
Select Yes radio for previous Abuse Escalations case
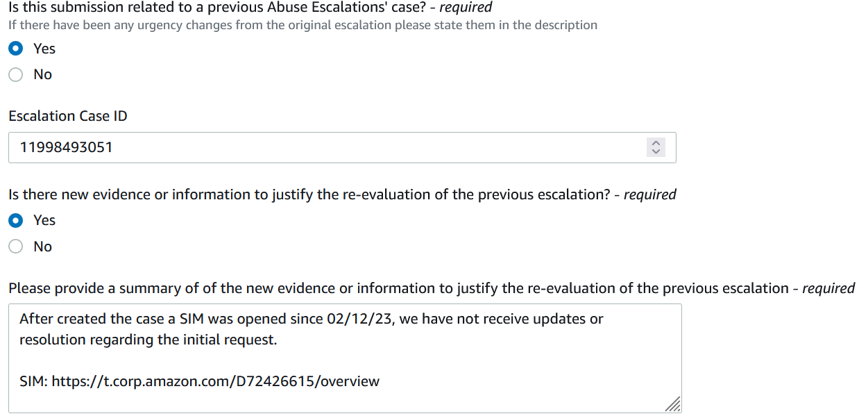16,49
